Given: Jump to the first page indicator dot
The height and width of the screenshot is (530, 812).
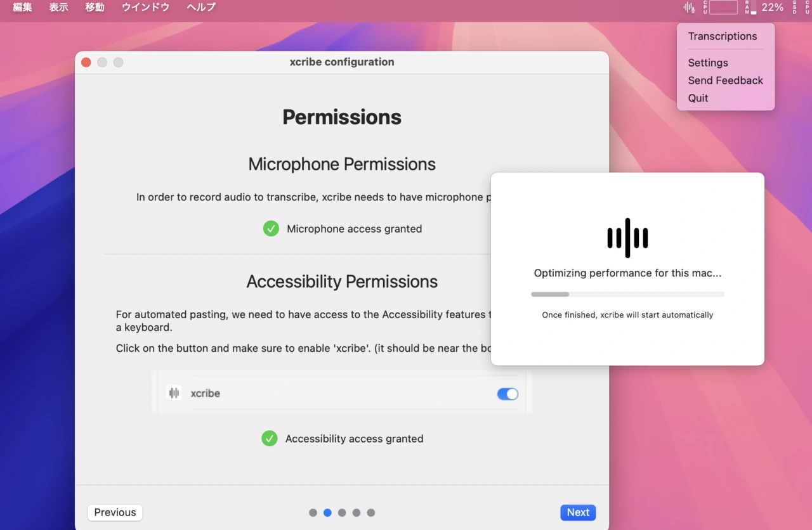Looking at the screenshot, I should [313, 513].
